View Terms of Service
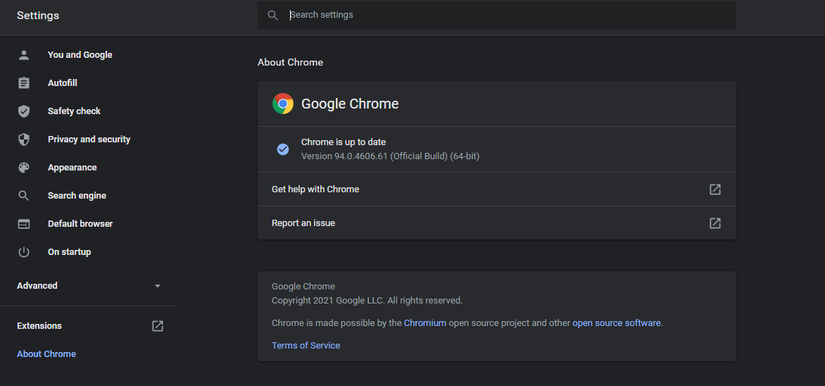The height and width of the screenshot is (386, 825). click(306, 346)
